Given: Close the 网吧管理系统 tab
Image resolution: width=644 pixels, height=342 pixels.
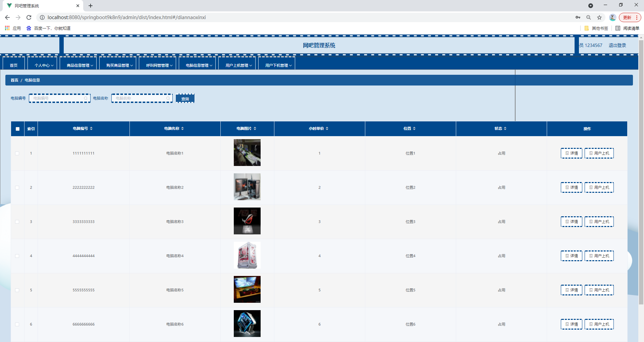Looking at the screenshot, I should pos(78,6).
